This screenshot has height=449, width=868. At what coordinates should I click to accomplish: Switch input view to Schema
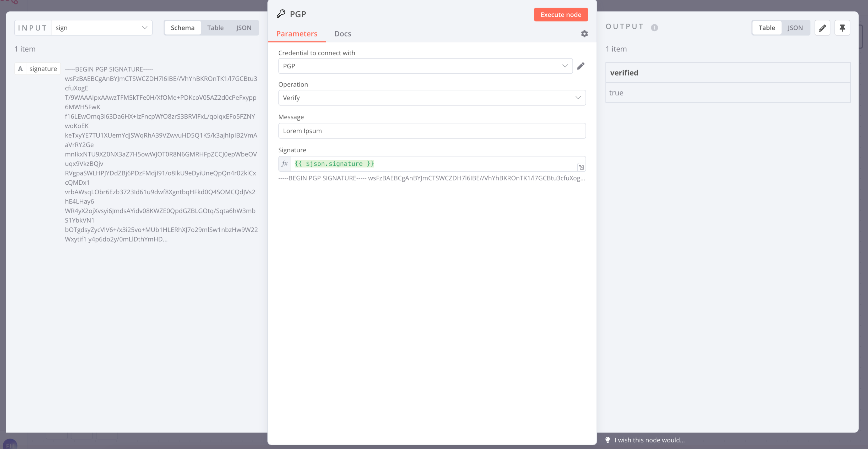point(182,28)
